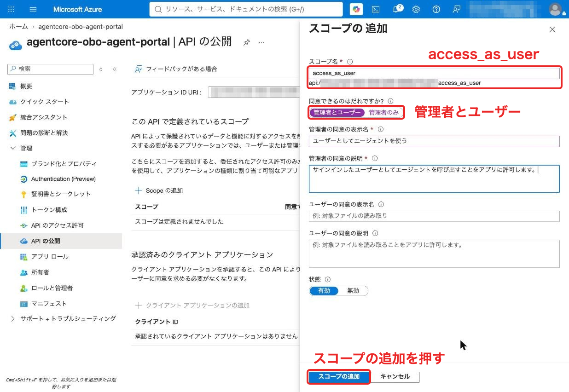Launch Copilot from the top bar

(356, 9)
